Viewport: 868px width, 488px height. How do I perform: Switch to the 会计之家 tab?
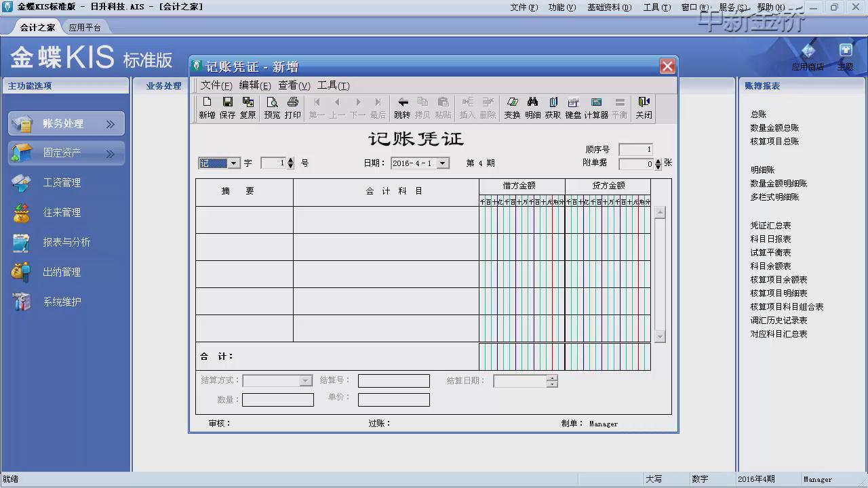[x=37, y=28]
